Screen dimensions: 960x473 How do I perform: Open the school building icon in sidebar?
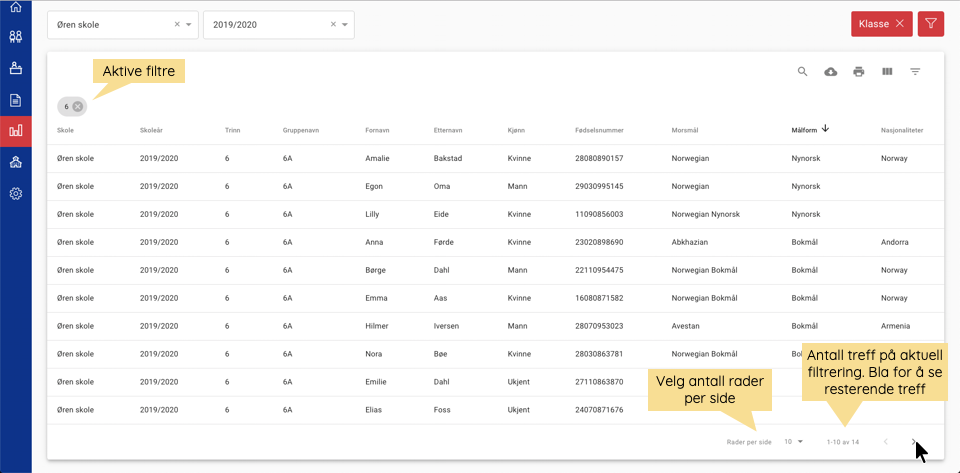coord(16,162)
